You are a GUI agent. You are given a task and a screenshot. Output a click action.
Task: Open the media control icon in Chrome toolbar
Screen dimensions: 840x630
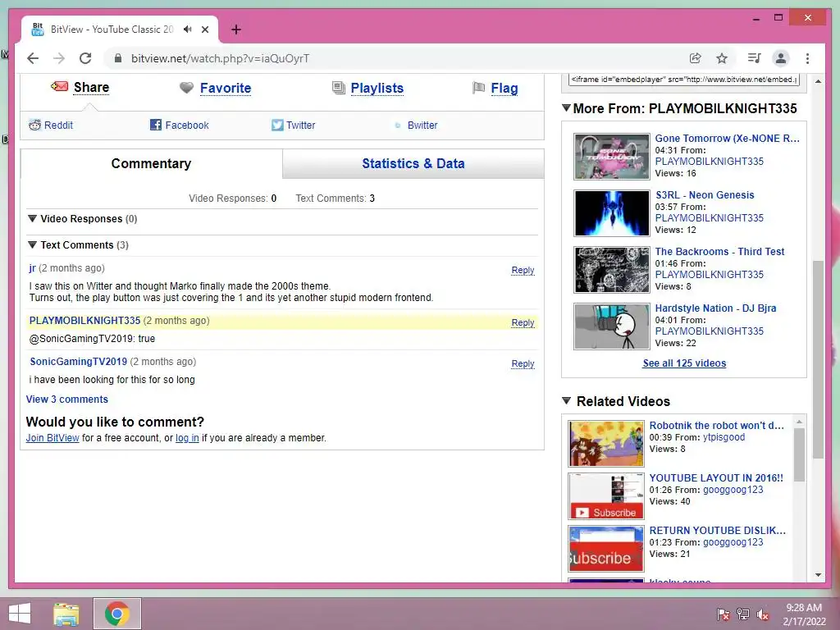pos(755,58)
